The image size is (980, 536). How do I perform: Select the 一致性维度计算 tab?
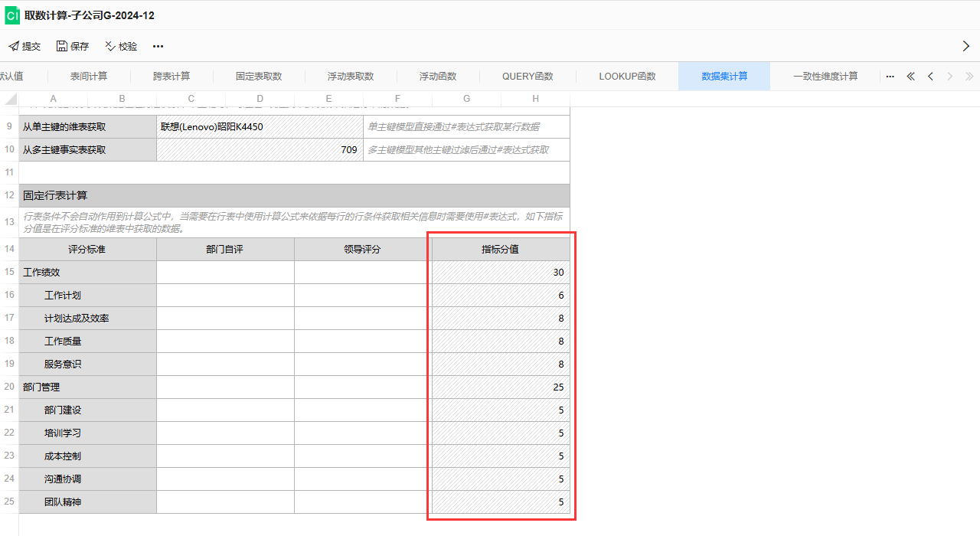point(825,77)
